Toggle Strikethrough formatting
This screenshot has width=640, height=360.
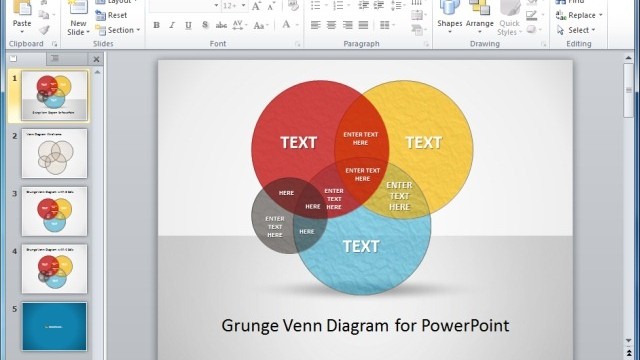point(221,25)
